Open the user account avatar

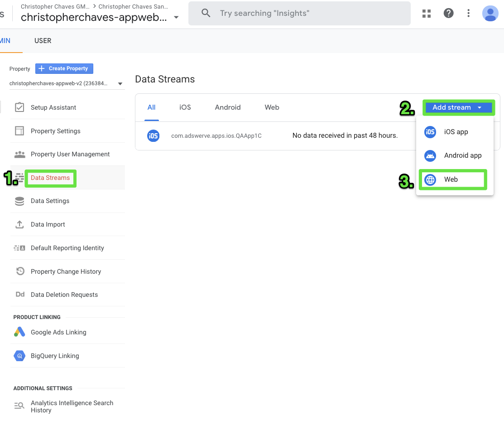pyautogui.click(x=490, y=14)
